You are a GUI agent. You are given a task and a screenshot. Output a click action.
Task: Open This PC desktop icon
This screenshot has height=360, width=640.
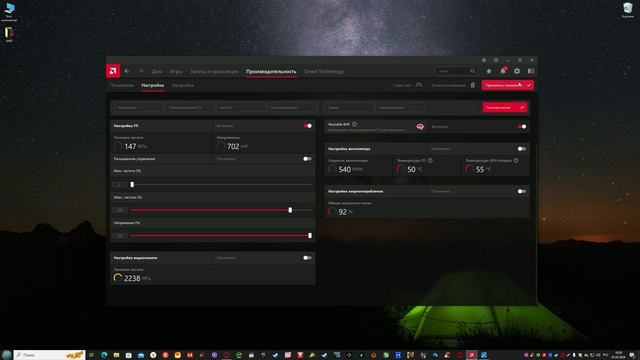pyautogui.click(x=9, y=12)
